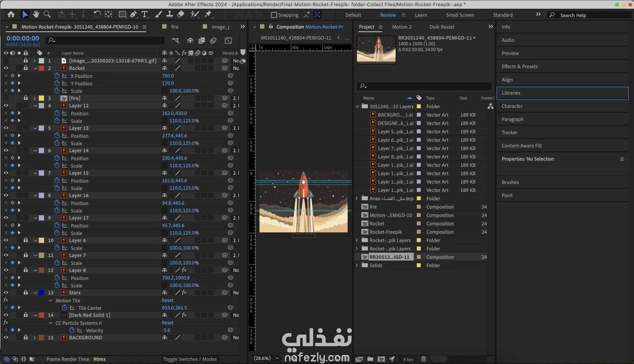The image size is (634, 364).
Task: Open the composition zoom percentage dropdown
Action: (277, 358)
